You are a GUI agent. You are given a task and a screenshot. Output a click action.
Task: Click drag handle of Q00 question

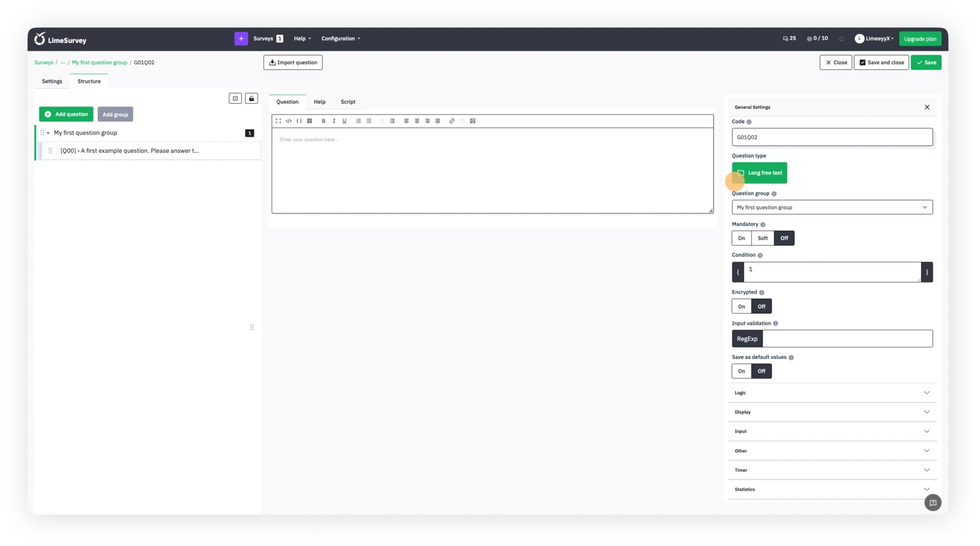[50, 151]
